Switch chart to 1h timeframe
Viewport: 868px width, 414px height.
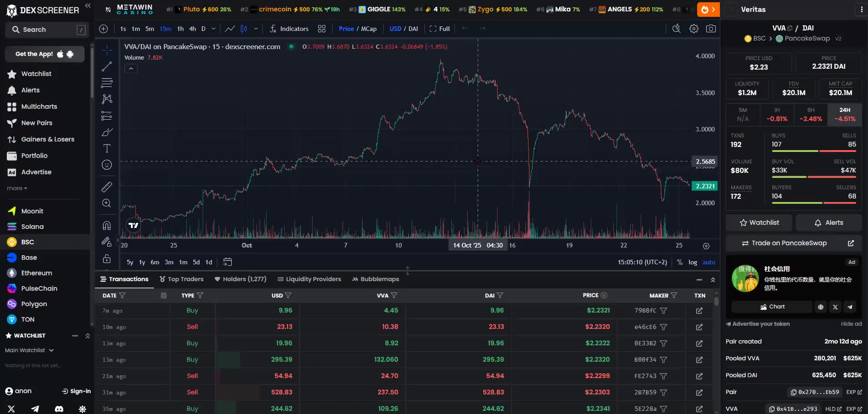180,29
